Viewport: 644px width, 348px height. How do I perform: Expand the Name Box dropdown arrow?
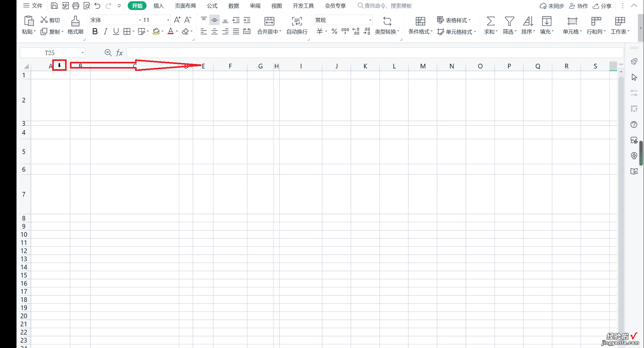click(x=82, y=53)
